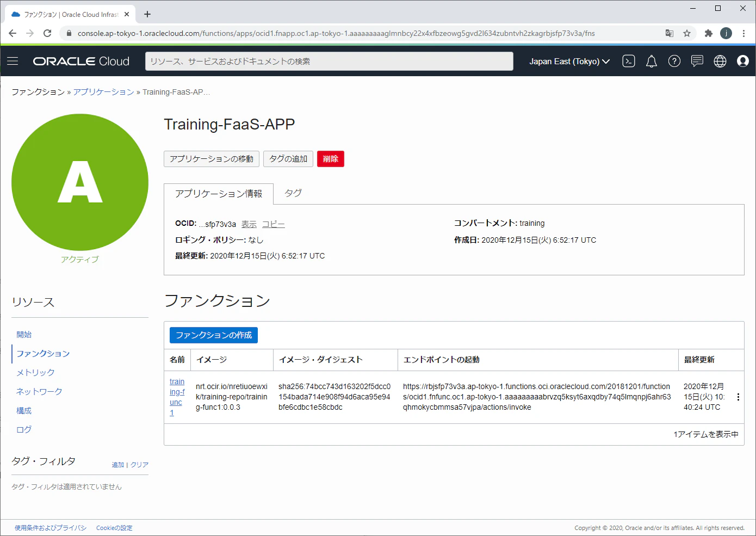Switch to the アプリケーション情報 tab
Screen dimensions: 756x536
click(219, 194)
